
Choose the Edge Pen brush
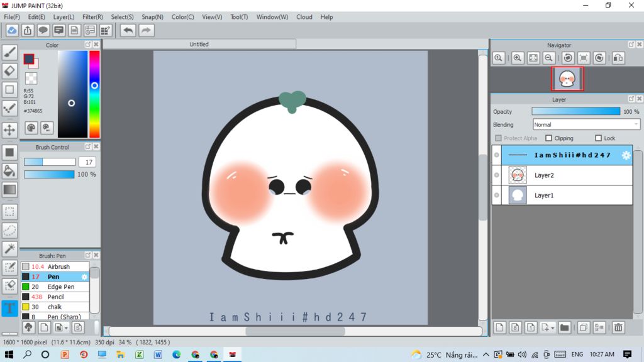pos(55,287)
